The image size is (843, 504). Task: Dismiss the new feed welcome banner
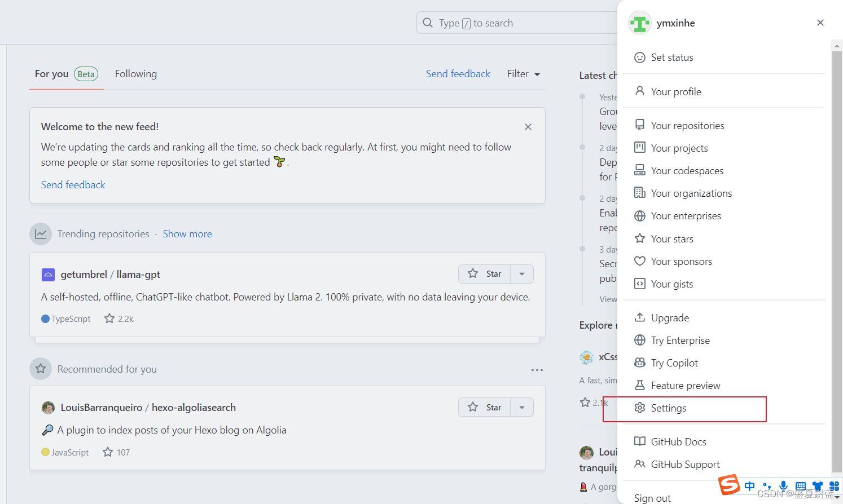528,126
